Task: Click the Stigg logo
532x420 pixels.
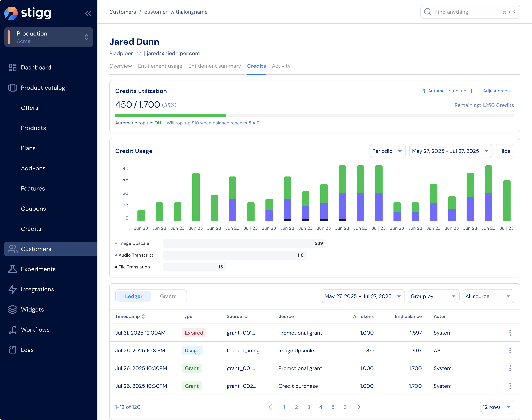Action: pos(28,13)
